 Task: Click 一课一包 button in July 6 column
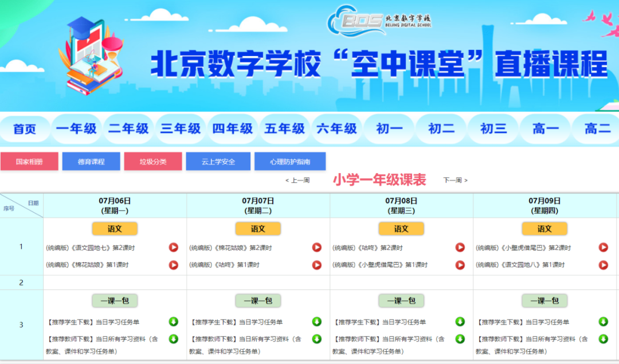coord(115,300)
